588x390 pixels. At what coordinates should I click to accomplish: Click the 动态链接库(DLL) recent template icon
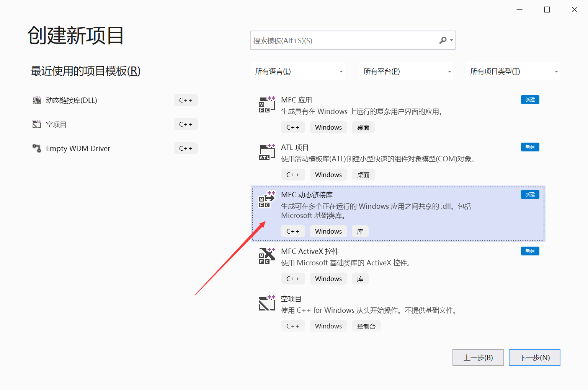point(37,100)
